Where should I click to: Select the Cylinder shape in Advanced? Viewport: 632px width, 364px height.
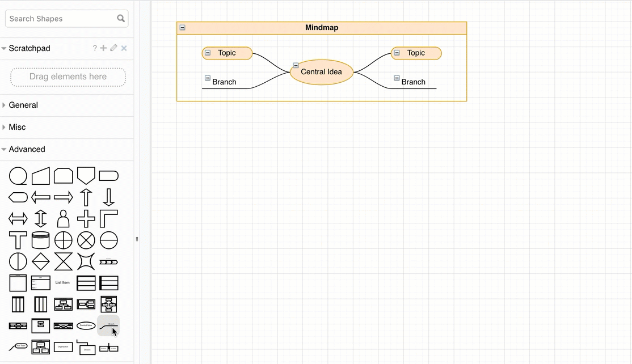(x=40, y=240)
